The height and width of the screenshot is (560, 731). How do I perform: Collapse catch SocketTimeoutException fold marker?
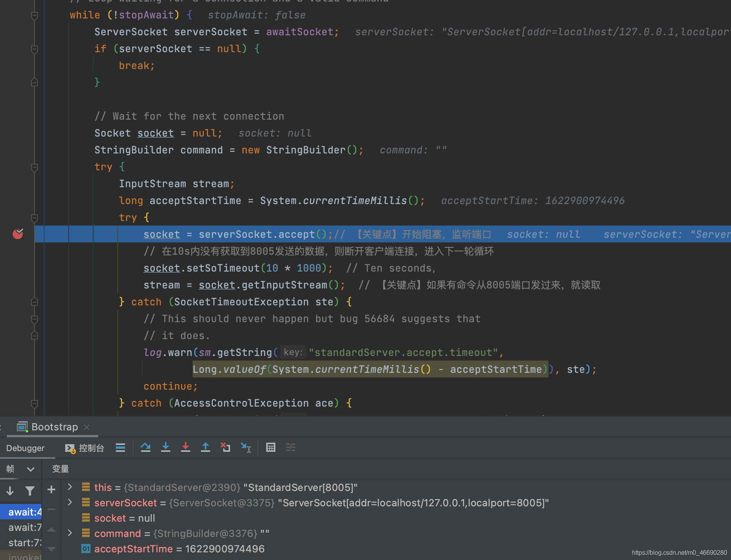point(35,302)
